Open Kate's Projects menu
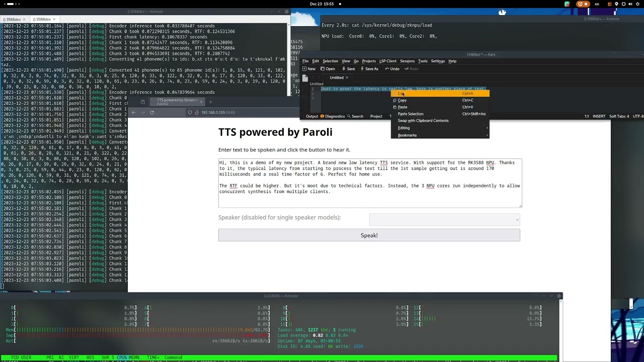This screenshot has width=644, height=362. (369, 61)
